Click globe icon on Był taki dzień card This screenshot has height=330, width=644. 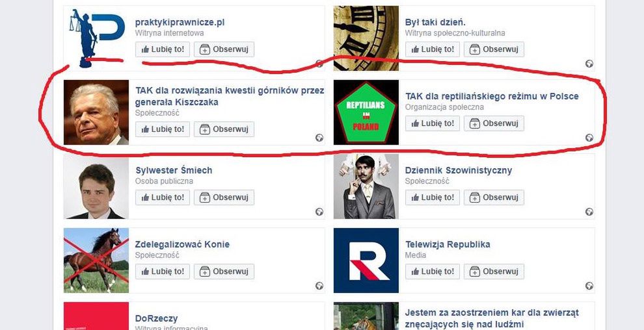[x=589, y=64]
